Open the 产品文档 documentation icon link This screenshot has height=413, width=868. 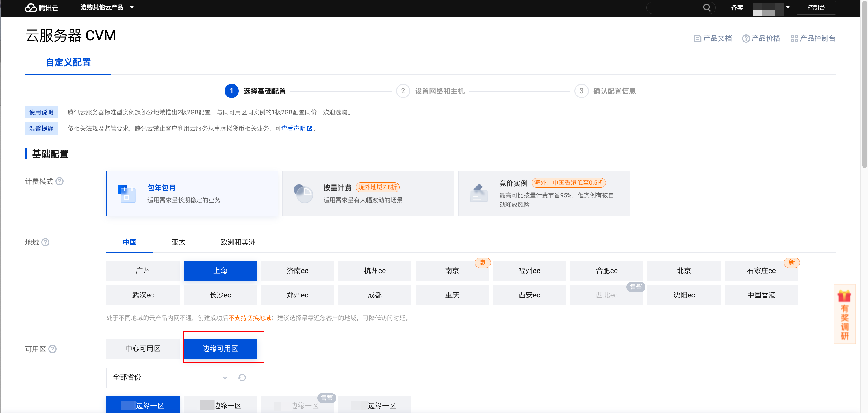click(698, 38)
